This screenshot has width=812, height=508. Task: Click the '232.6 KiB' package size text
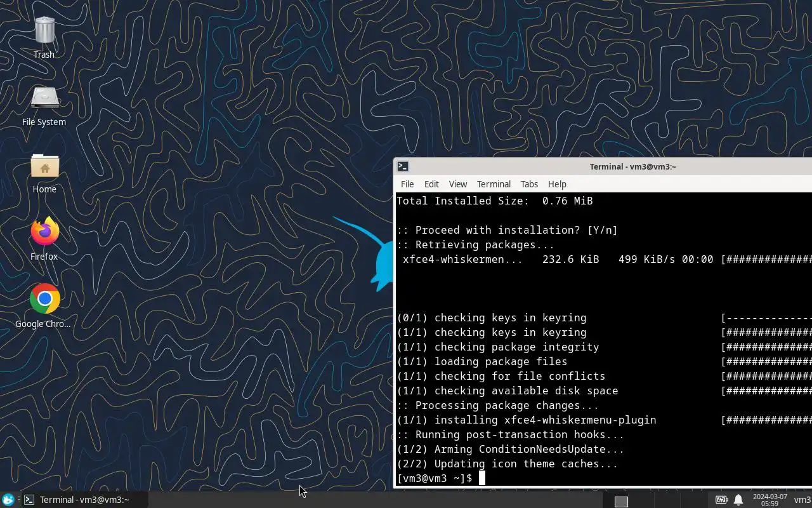coord(570,259)
